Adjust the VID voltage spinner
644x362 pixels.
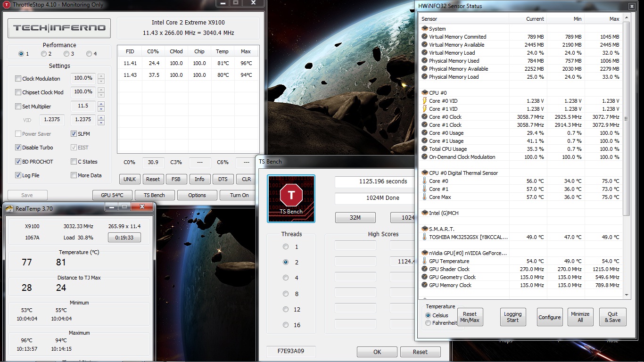101,120
